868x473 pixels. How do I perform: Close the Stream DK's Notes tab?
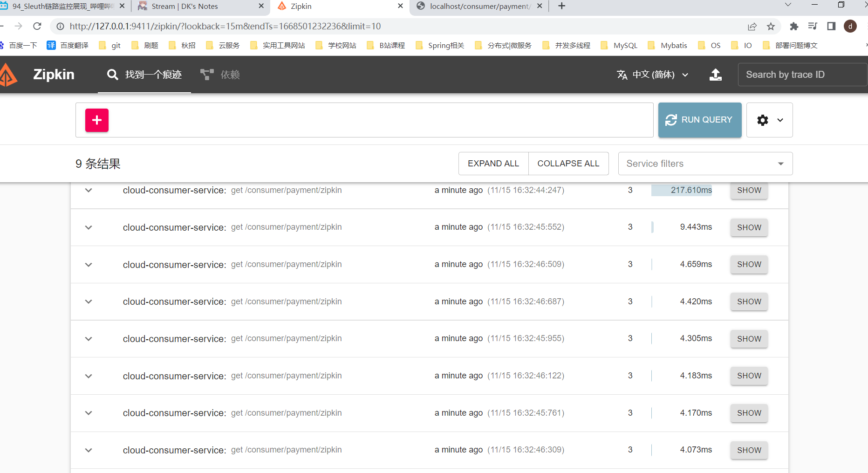tap(261, 6)
